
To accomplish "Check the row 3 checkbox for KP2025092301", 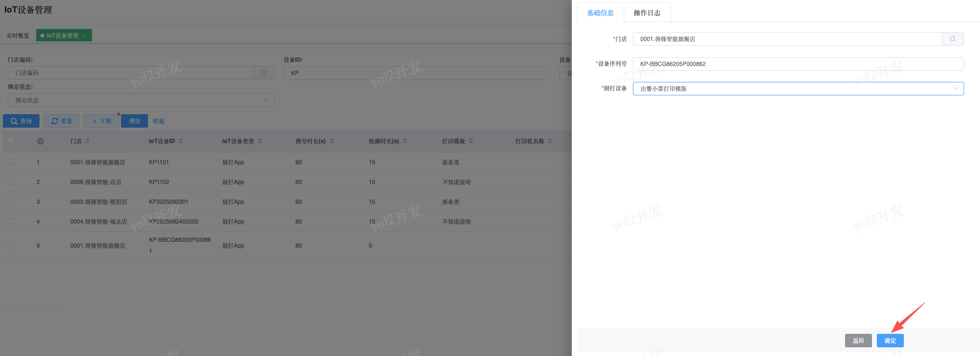I will [x=11, y=201].
